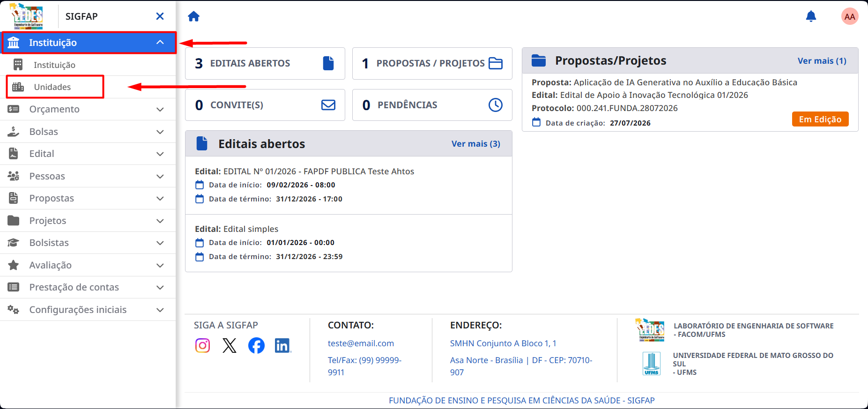Image resolution: width=868 pixels, height=409 pixels.
Task: Expand the Propostas menu
Action: pyautogui.click(x=88, y=198)
